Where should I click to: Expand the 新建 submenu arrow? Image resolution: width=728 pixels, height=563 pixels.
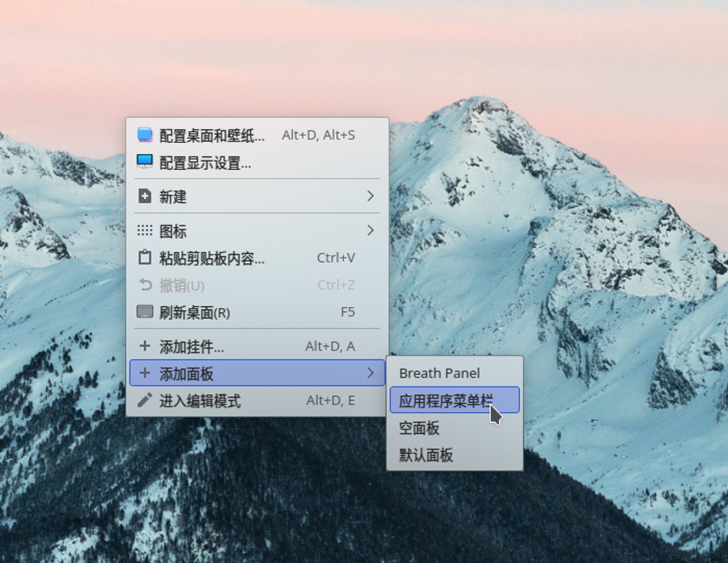click(370, 196)
